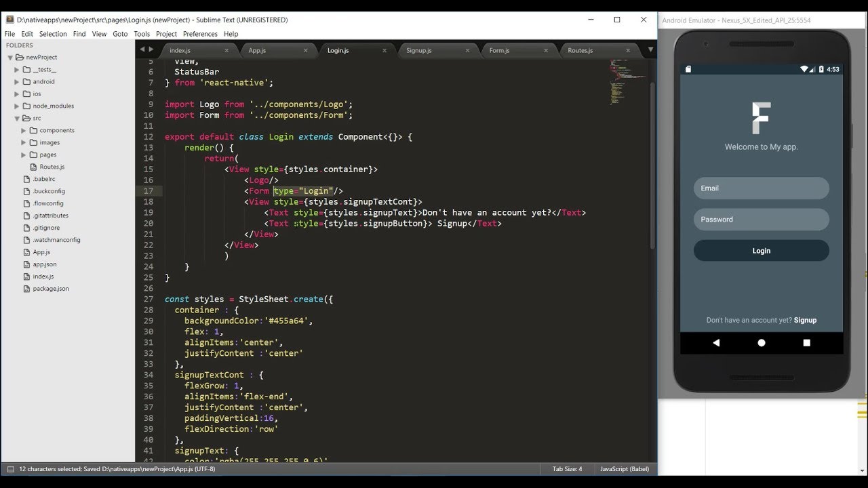Tap the emulator Back navigation button

coord(716,343)
